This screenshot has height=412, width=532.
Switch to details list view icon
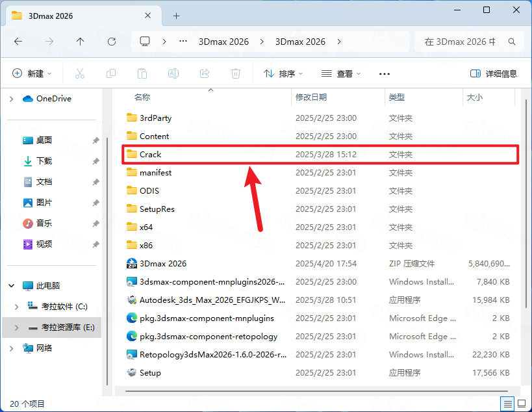[x=507, y=404]
